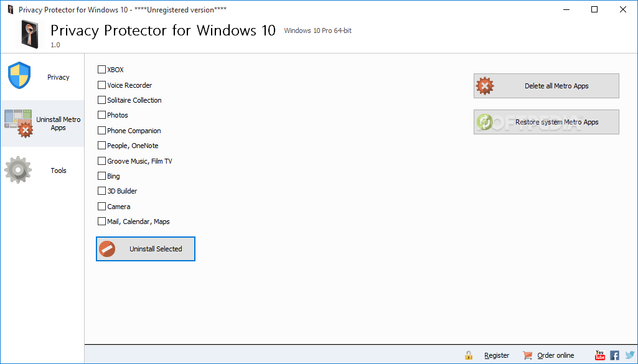Tick the Groove Music, Film TV checkbox
The width and height of the screenshot is (638, 364).
101,161
